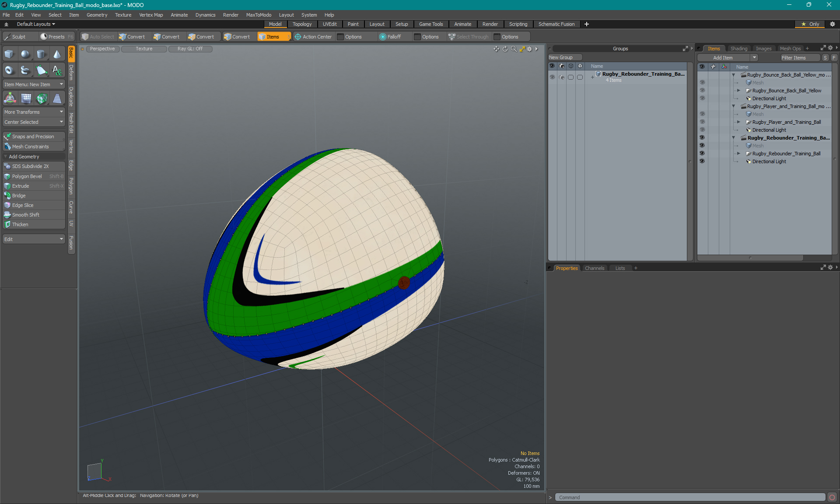Click the Presets button
840x504 pixels.
(57, 37)
